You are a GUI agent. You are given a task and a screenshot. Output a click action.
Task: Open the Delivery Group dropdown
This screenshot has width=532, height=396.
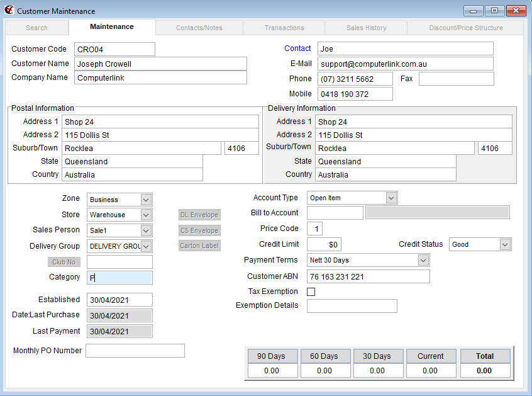[147, 246]
